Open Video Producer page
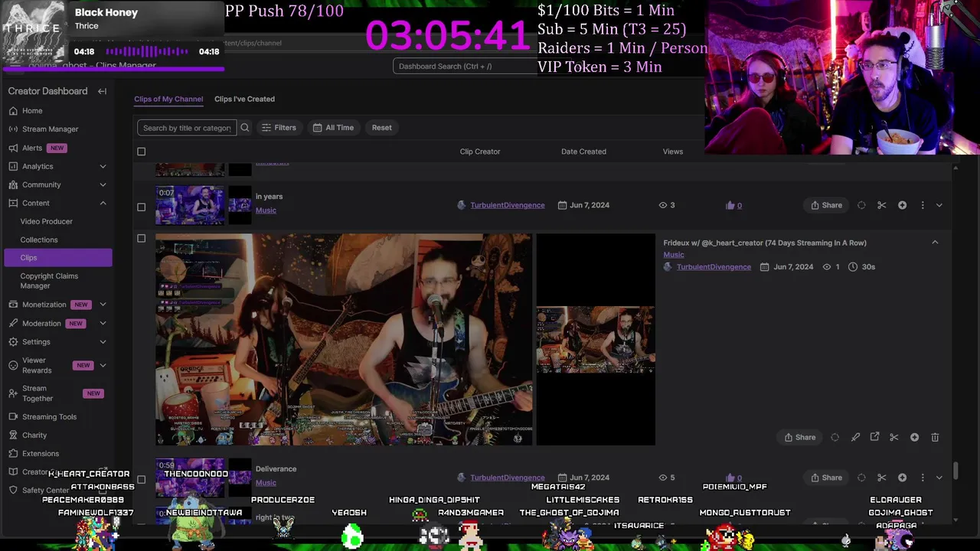The height and width of the screenshot is (551, 980). (x=46, y=221)
